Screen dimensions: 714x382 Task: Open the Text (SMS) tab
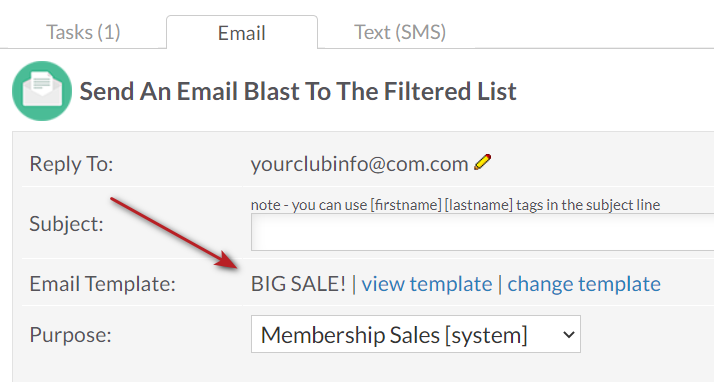pyautogui.click(x=400, y=32)
